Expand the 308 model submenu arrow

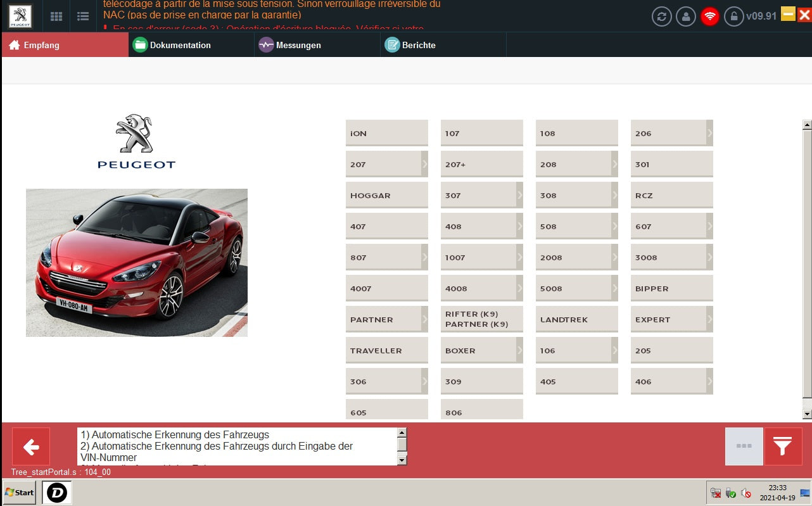614,195
